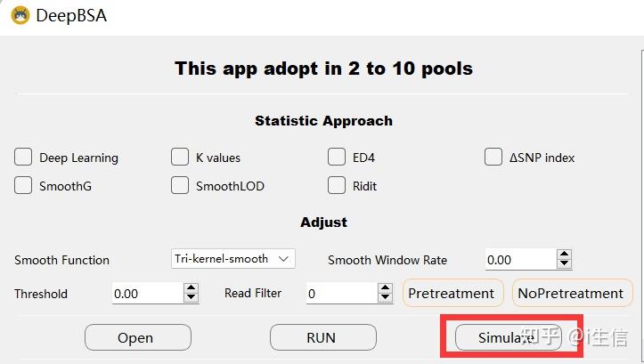This screenshot has width=644, height=364.
Task: Toggle the ED4 checkbox
Action: [x=337, y=158]
